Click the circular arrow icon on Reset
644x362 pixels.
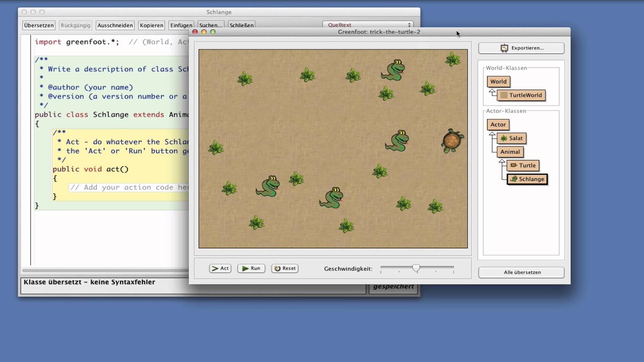click(x=277, y=268)
